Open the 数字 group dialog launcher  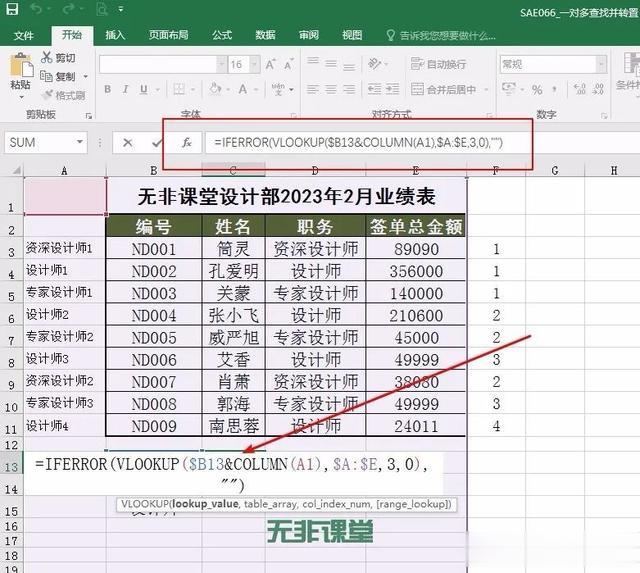click(604, 116)
